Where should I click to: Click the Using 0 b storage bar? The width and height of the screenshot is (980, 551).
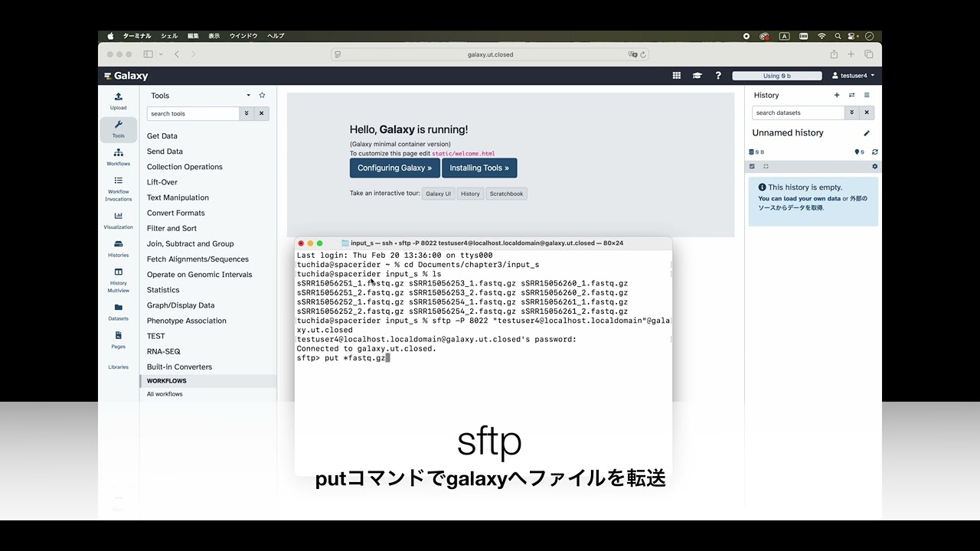777,76
